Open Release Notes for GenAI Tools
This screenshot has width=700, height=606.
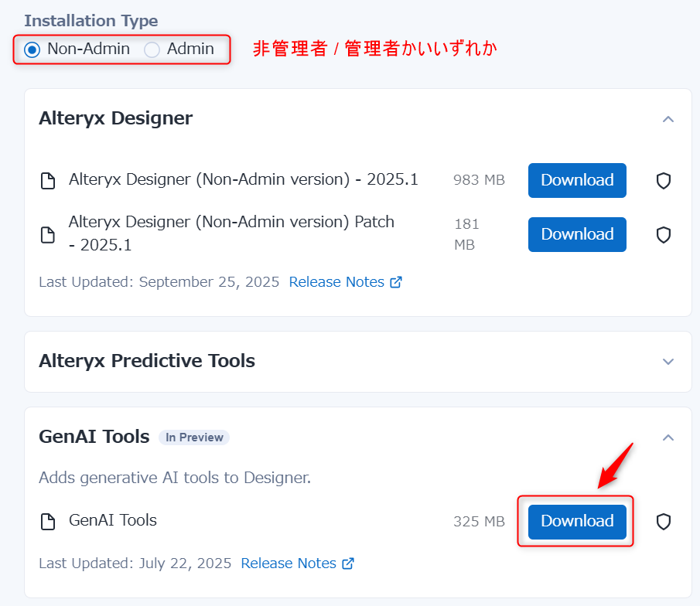click(289, 563)
